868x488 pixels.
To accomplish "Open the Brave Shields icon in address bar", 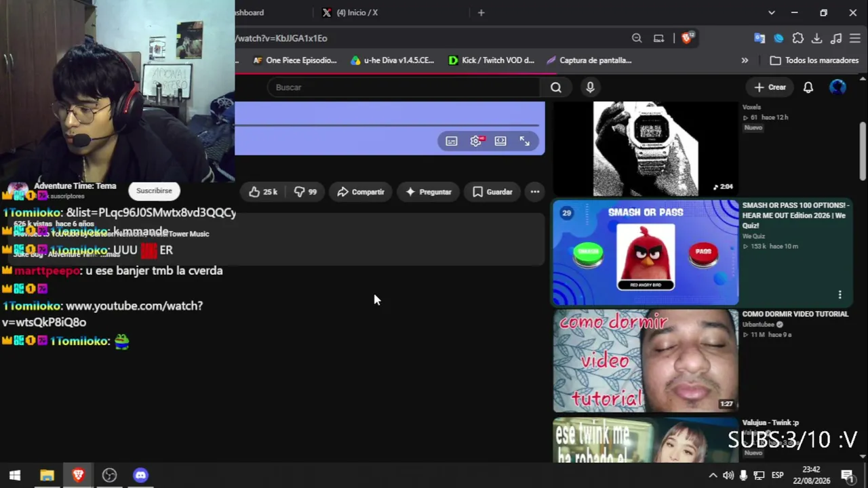I will pos(688,38).
